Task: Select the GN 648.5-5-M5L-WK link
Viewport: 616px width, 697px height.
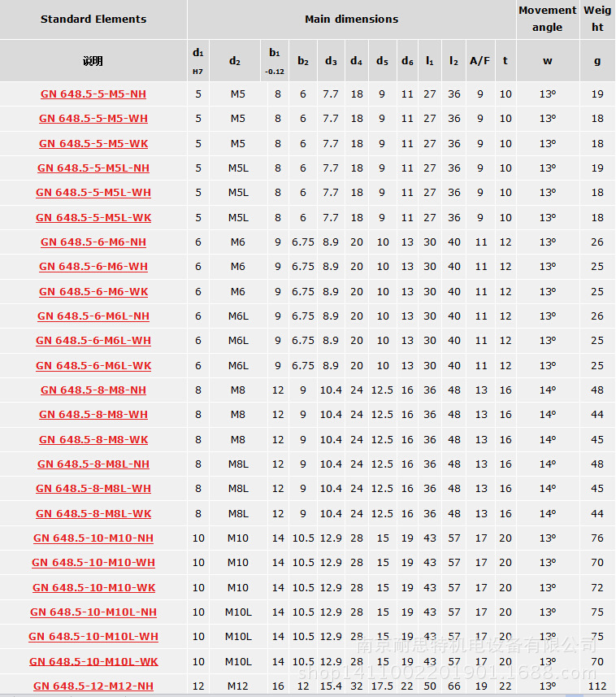Action: [x=93, y=217]
